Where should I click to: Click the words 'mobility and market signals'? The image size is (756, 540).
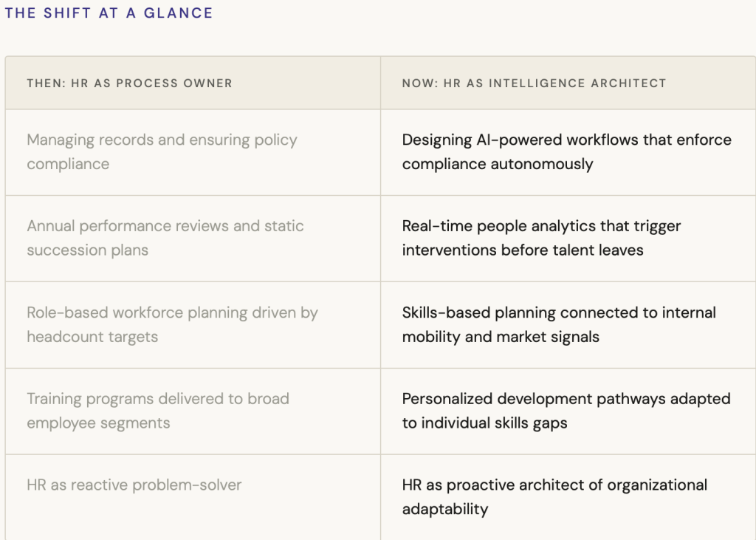click(501, 337)
